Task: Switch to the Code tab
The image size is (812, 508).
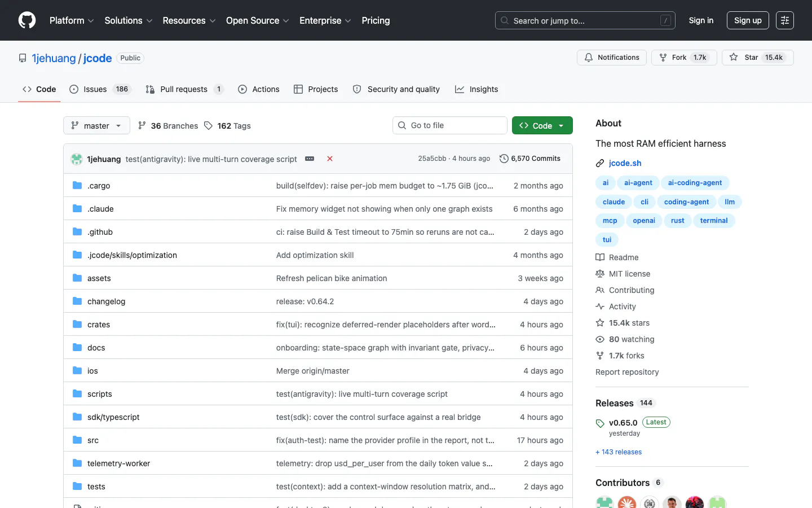Action: pyautogui.click(x=39, y=89)
